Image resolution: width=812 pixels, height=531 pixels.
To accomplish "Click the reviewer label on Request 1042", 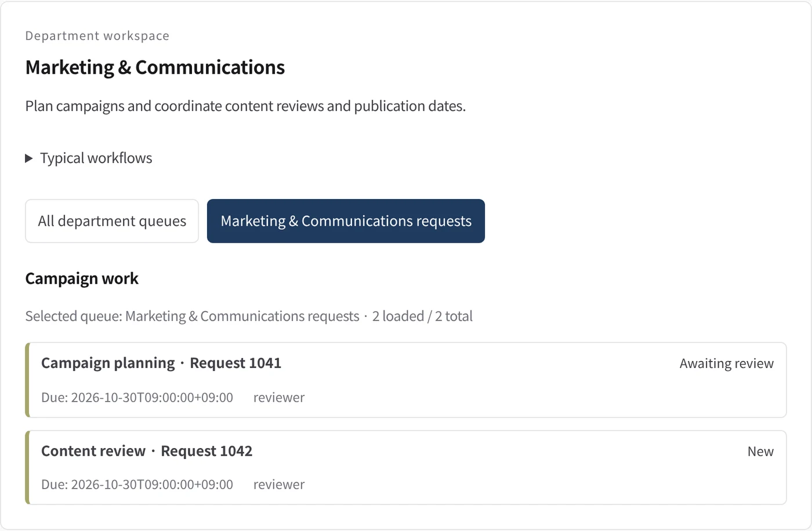I will point(279,485).
